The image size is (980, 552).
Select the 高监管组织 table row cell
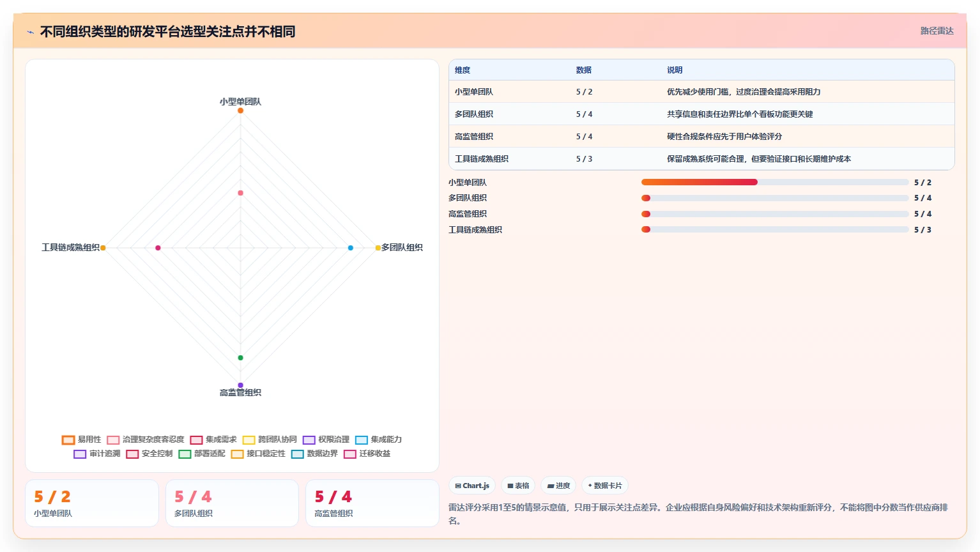pos(474,137)
